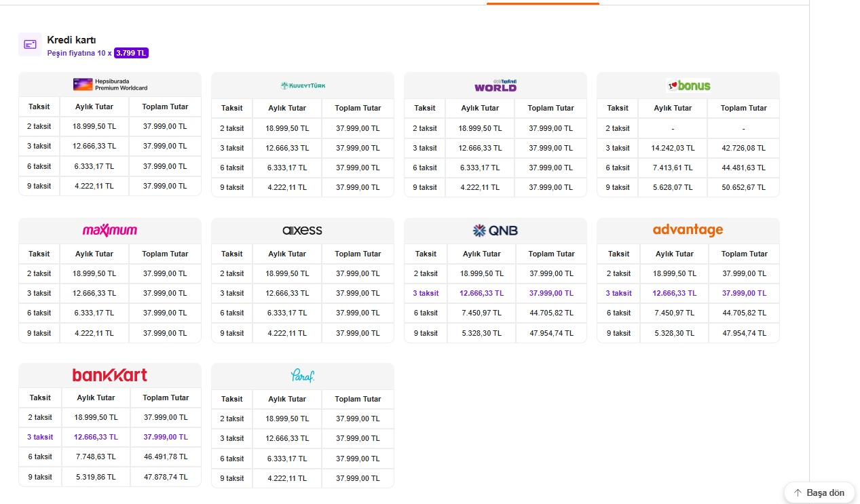Click the Kredi kartı heading

(71, 40)
